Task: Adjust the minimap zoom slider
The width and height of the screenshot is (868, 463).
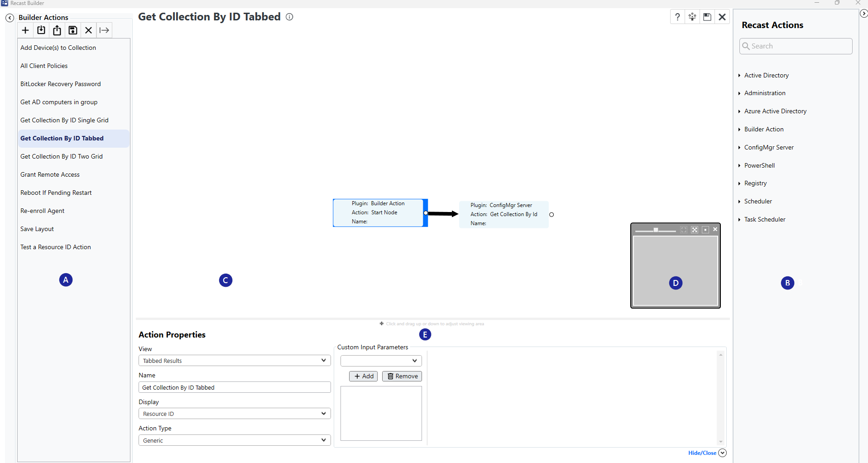Action: coord(656,230)
